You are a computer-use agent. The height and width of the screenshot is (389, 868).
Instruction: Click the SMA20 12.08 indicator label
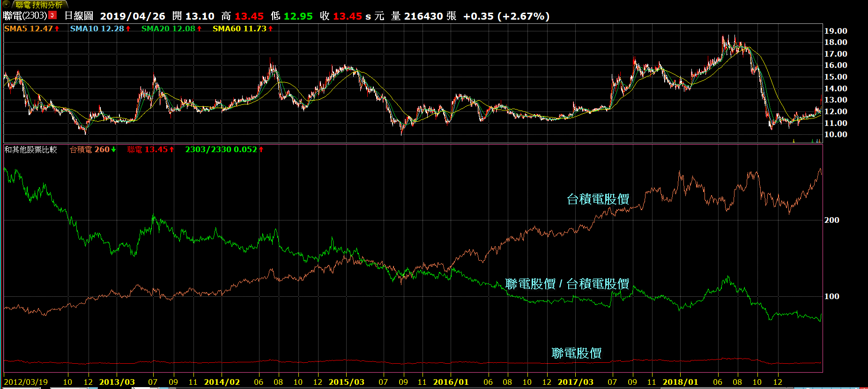tap(168, 29)
